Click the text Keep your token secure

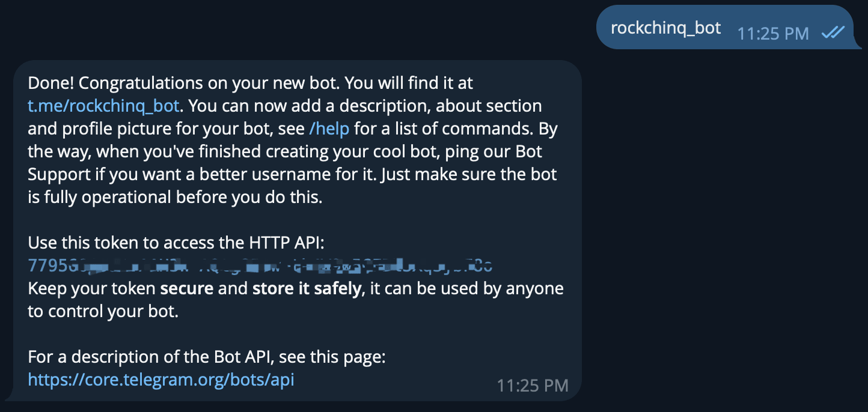(x=120, y=289)
